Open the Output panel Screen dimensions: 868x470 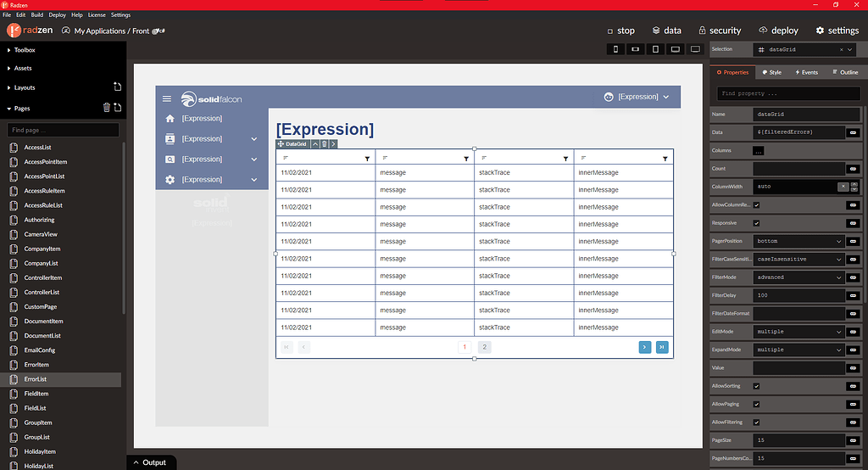(150, 462)
